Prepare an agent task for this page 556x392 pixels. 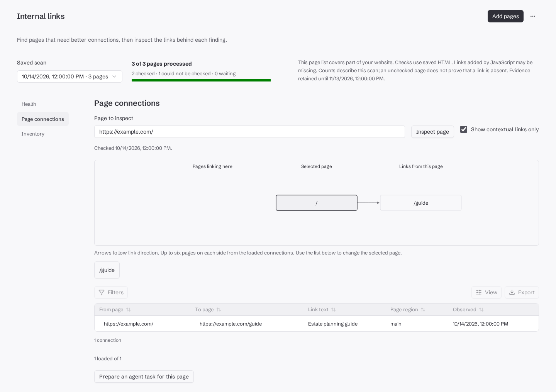144,377
